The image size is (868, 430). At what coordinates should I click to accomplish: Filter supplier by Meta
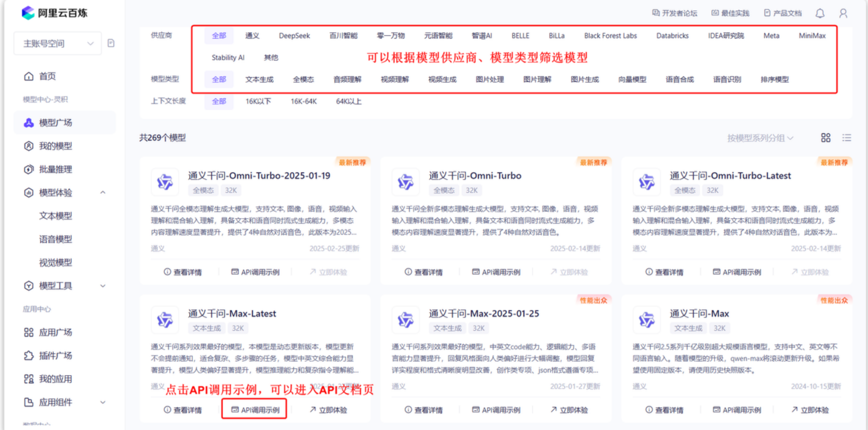(x=771, y=36)
